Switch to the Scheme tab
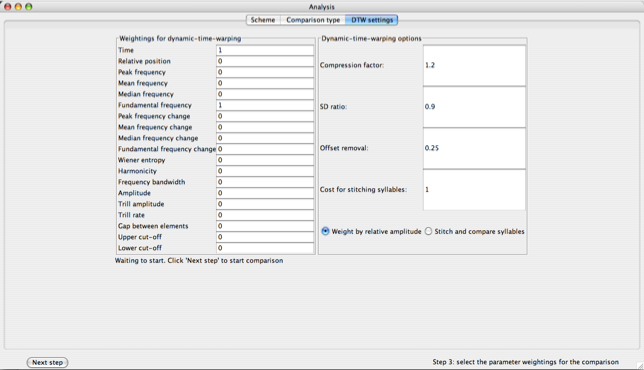 tap(263, 20)
